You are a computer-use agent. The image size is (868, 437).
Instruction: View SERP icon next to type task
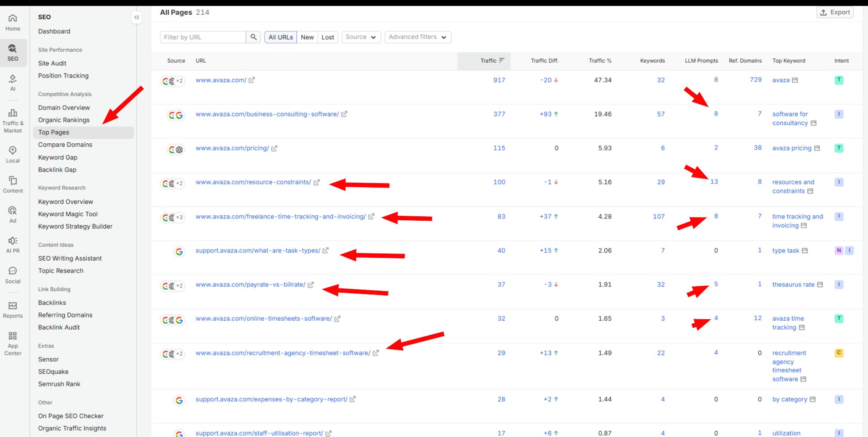[804, 251]
